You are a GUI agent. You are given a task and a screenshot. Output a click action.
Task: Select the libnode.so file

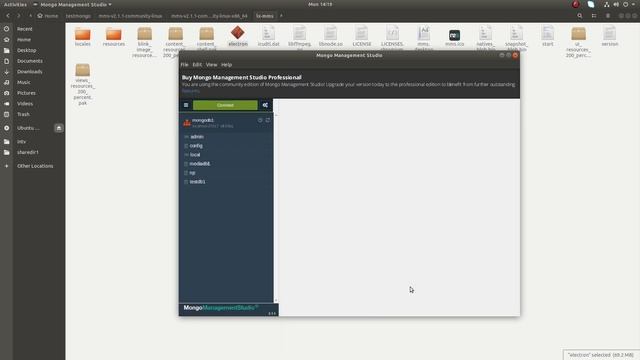(331, 36)
